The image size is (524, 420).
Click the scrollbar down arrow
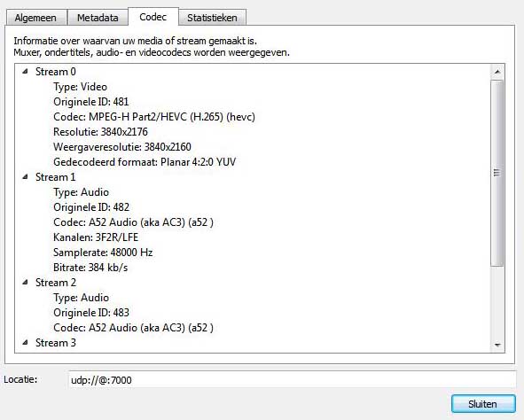tap(497, 345)
